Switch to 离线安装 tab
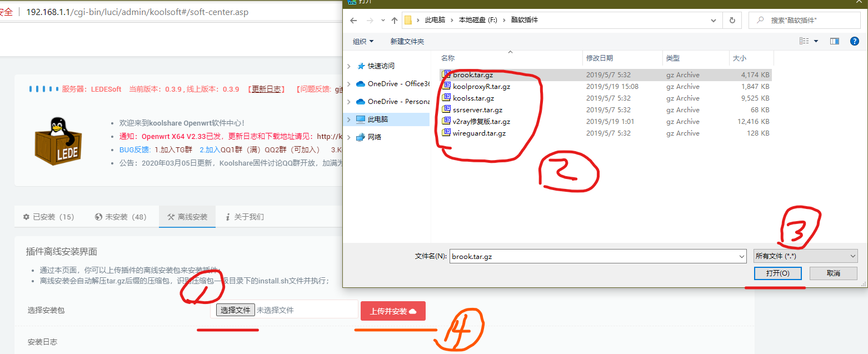 (x=187, y=217)
